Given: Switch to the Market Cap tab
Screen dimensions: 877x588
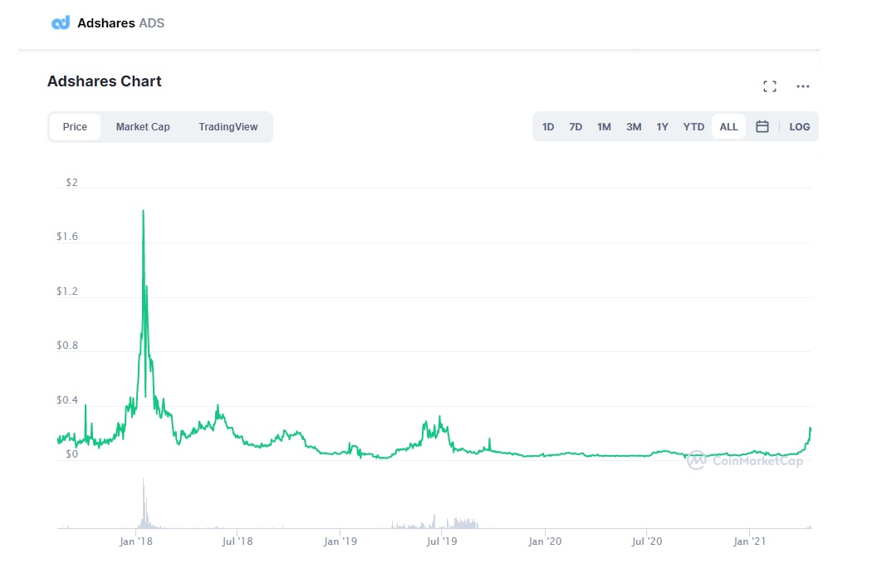Looking at the screenshot, I should (x=143, y=127).
